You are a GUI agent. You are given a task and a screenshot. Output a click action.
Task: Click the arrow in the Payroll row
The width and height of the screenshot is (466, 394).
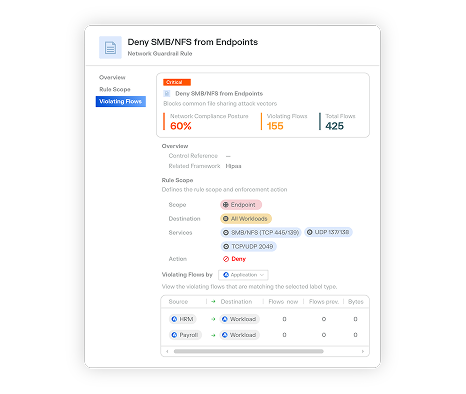(213, 335)
